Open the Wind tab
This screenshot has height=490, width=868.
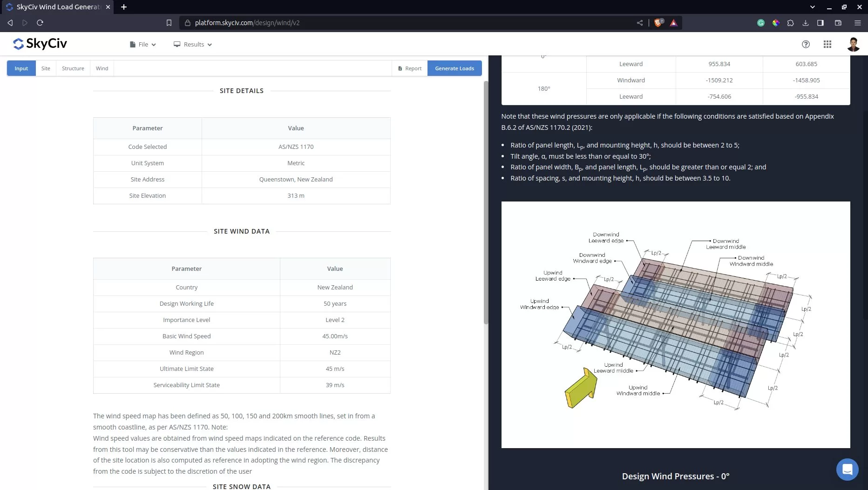pos(102,68)
